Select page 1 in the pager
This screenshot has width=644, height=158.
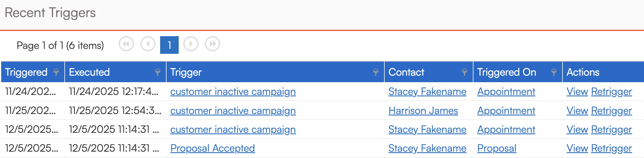coord(169,45)
